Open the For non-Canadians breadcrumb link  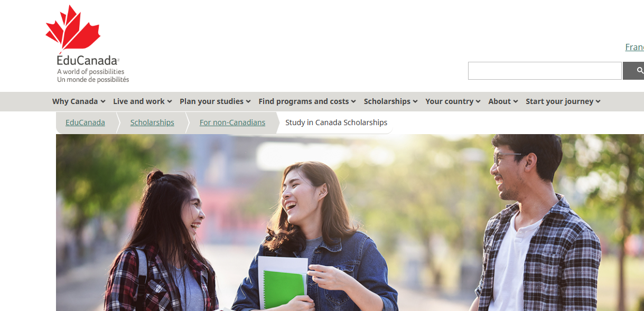232,122
